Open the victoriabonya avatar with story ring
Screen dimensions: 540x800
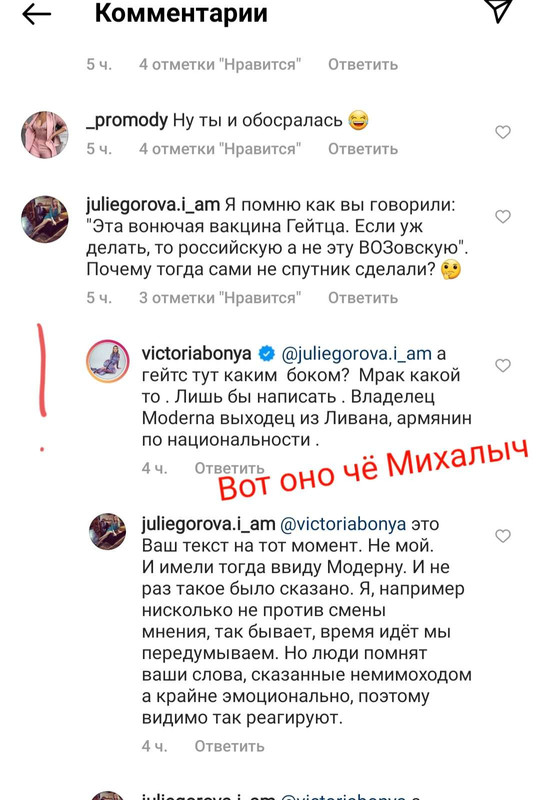pos(108,361)
